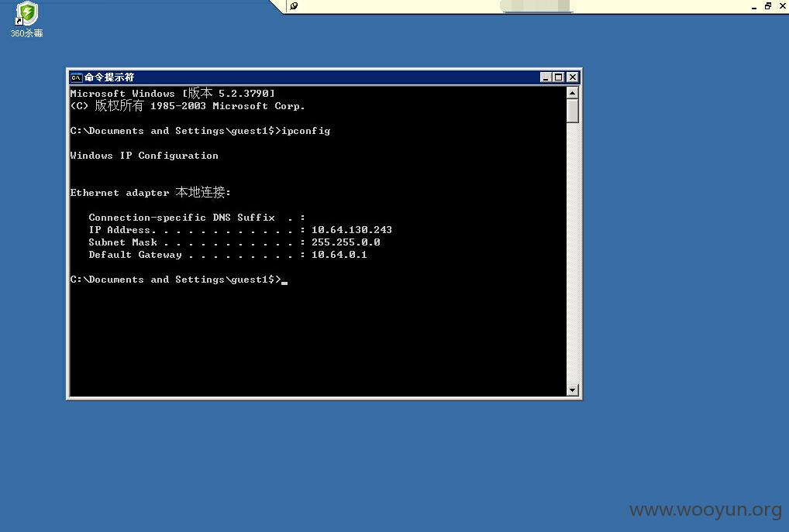Click the Connection-specific DNS Suffix line
Viewport: 789px width, 532px height.
197,218
